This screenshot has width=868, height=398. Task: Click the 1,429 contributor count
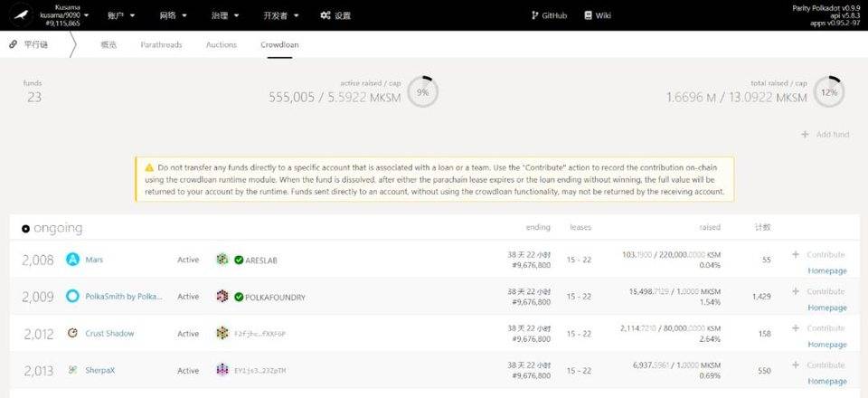pyautogui.click(x=761, y=297)
